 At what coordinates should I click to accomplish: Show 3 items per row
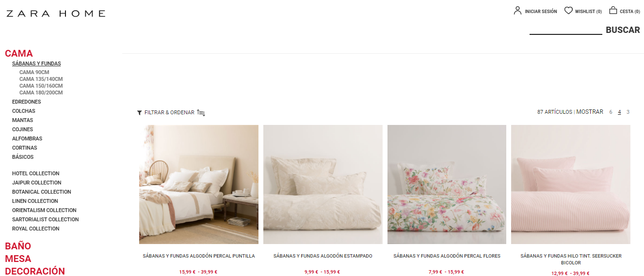[x=628, y=112]
